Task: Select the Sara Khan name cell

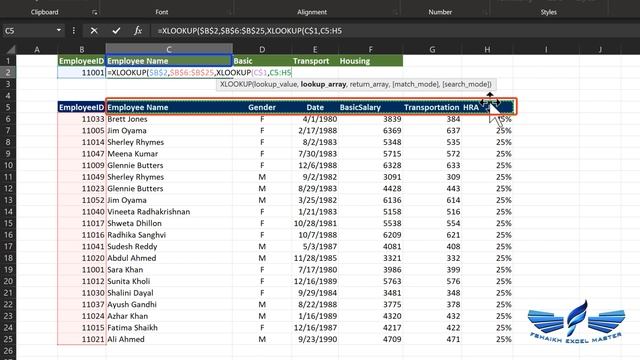Action: 169,270
